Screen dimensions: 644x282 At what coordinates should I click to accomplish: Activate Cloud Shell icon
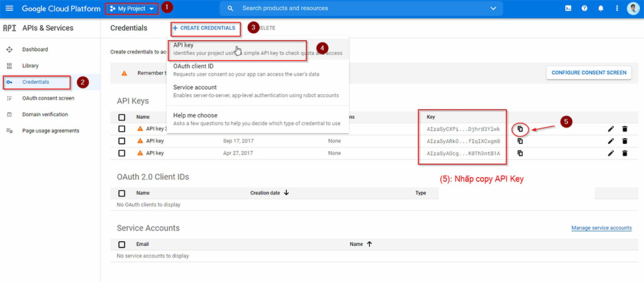(x=568, y=8)
